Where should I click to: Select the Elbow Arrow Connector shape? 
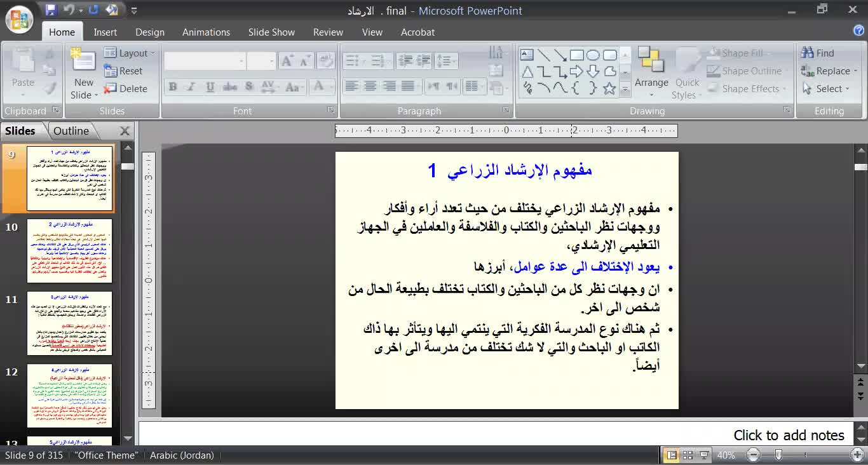pyautogui.click(x=560, y=71)
